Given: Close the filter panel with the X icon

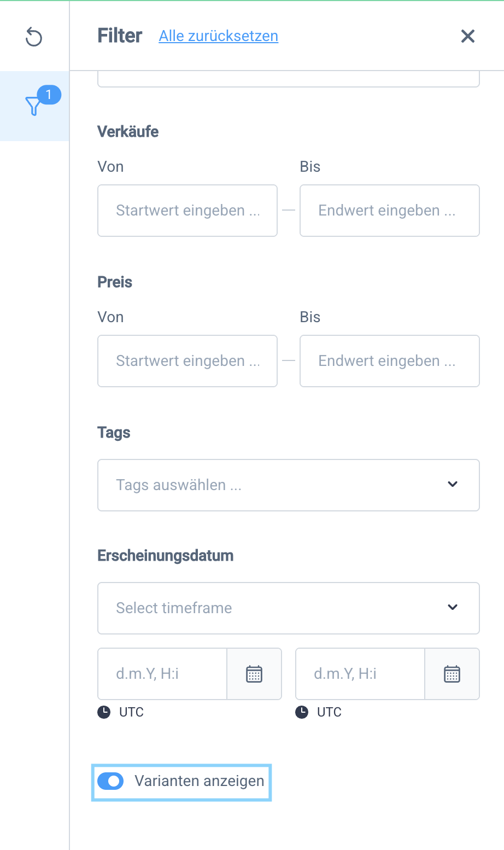Looking at the screenshot, I should coord(468,36).
